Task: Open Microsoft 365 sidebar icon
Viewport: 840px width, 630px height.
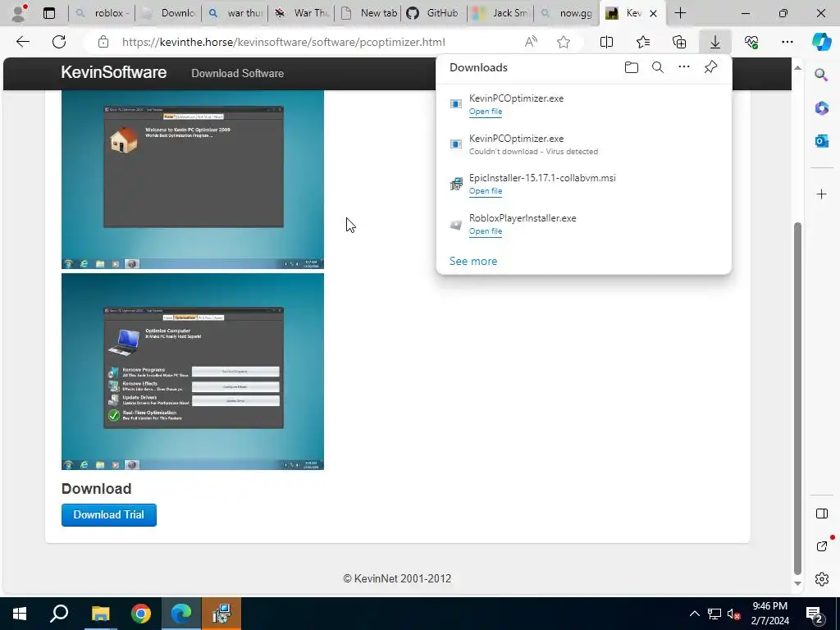Action: click(821, 108)
